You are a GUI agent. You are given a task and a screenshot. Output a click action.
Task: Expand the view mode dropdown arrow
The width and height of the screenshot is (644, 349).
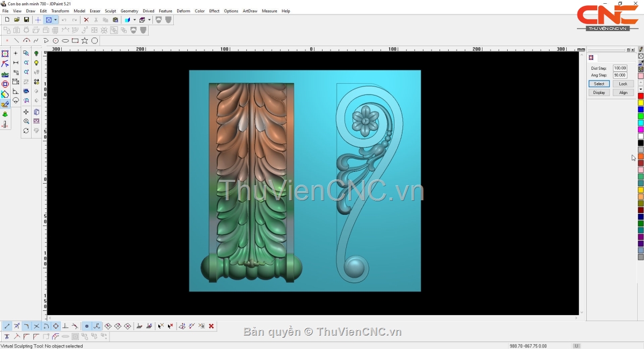(x=55, y=20)
